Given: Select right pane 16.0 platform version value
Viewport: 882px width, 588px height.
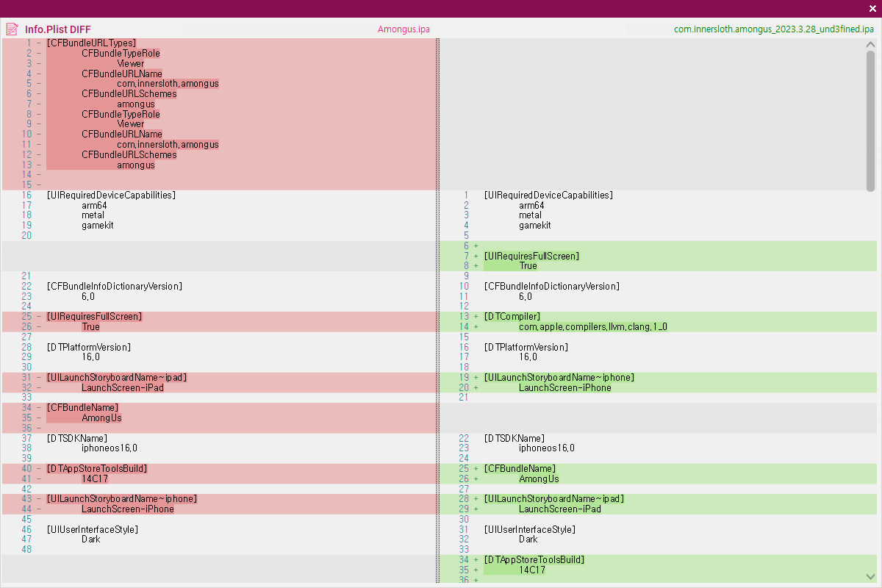Looking at the screenshot, I should coord(528,357).
